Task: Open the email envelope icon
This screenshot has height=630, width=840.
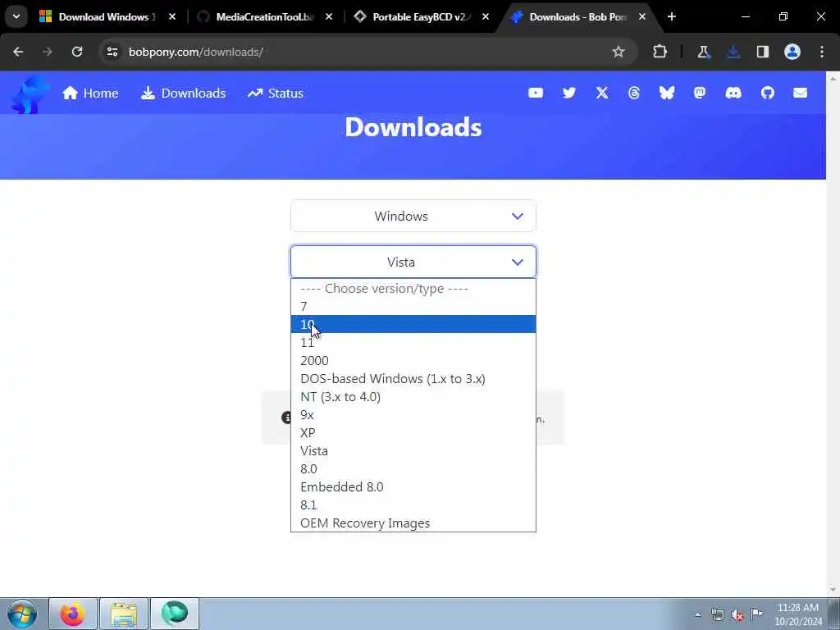Action: point(800,94)
